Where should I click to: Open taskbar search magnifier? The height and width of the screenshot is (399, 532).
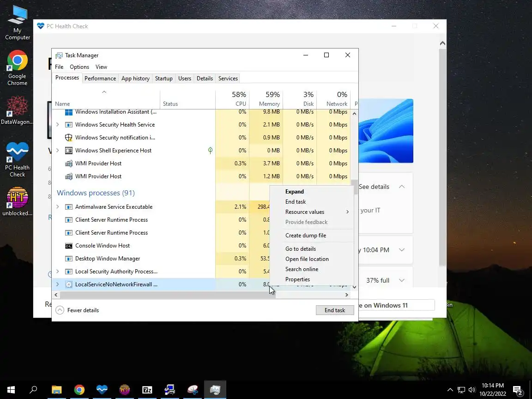click(x=33, y=389)
